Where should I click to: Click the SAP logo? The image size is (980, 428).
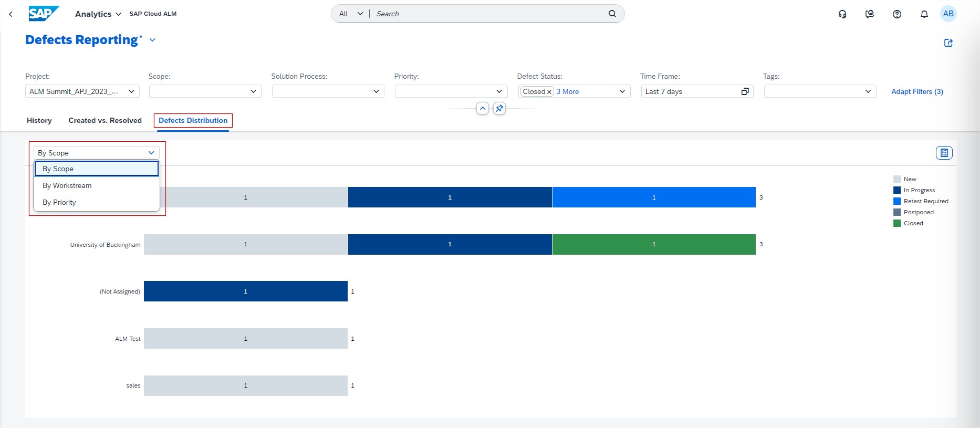pyautogui.click(x=44, y=14)
